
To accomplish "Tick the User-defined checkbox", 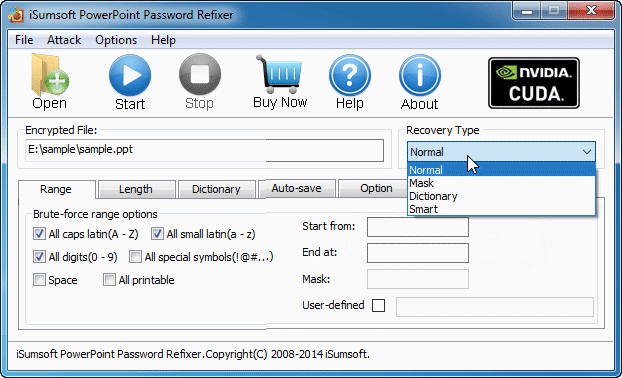I will [378, 305].
